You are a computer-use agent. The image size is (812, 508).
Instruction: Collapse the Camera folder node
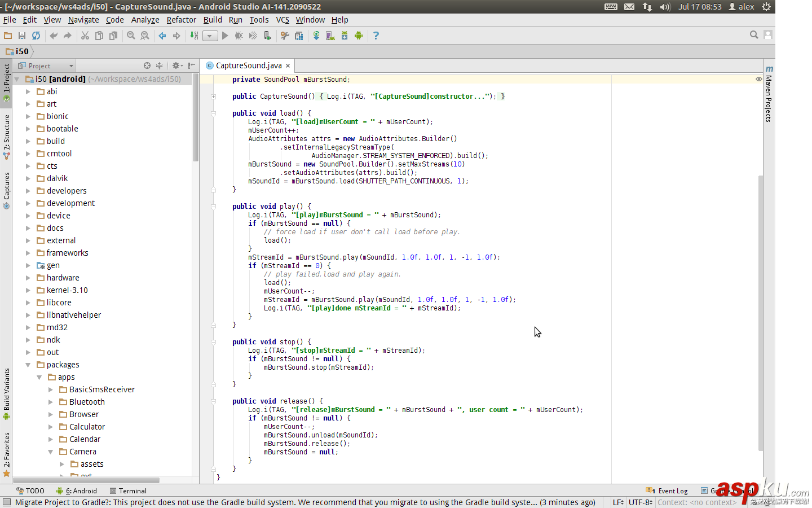tap(51, 452)
